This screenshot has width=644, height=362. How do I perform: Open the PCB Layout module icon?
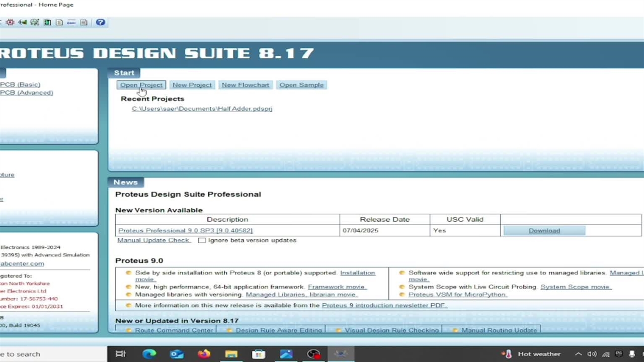(10, 22)
